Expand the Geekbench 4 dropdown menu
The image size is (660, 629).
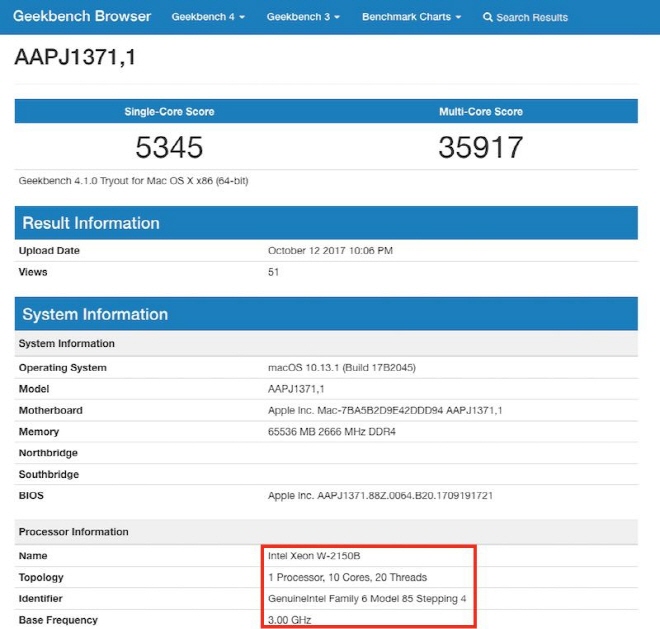[208, 17]
